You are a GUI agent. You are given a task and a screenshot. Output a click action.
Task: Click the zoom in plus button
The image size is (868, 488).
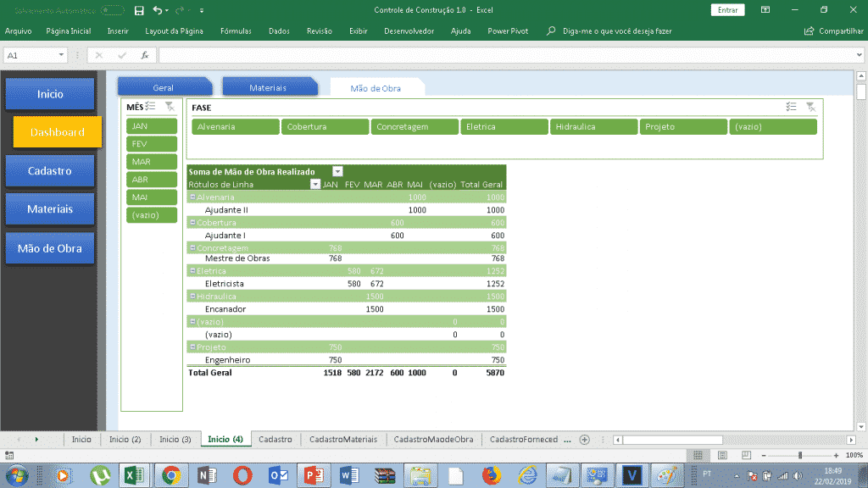coord(836,455)
